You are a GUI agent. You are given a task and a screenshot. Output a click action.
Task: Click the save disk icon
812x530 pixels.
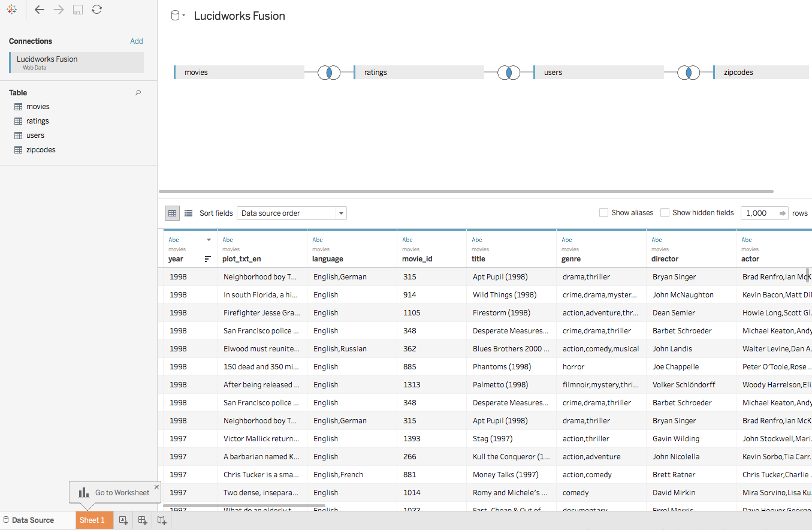[x=78, y=10]
